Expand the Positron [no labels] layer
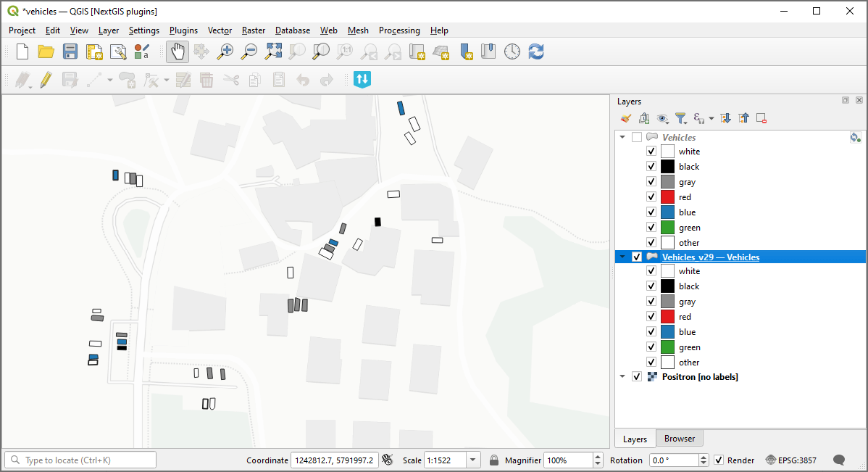The height and width of the screenshot is (472, 868). [622, 377]
